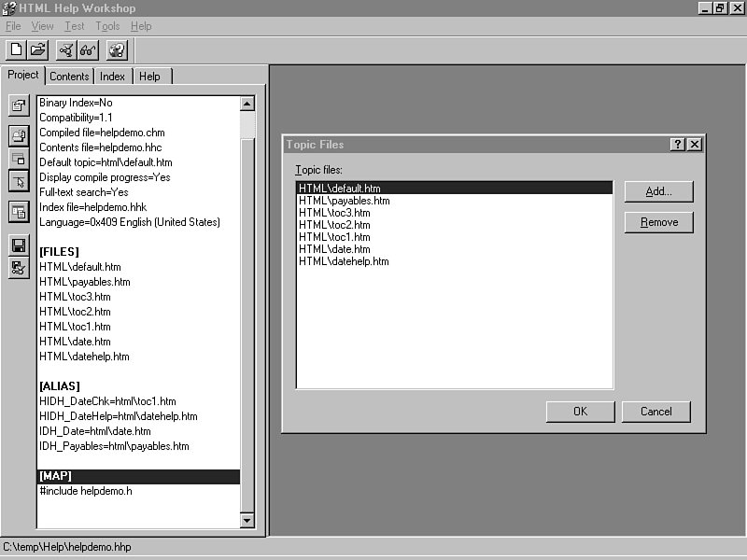Screen dimensions: 747x560
Task: Click the HtmlHelp API information pointer icon
Action: tap(19, 180)
